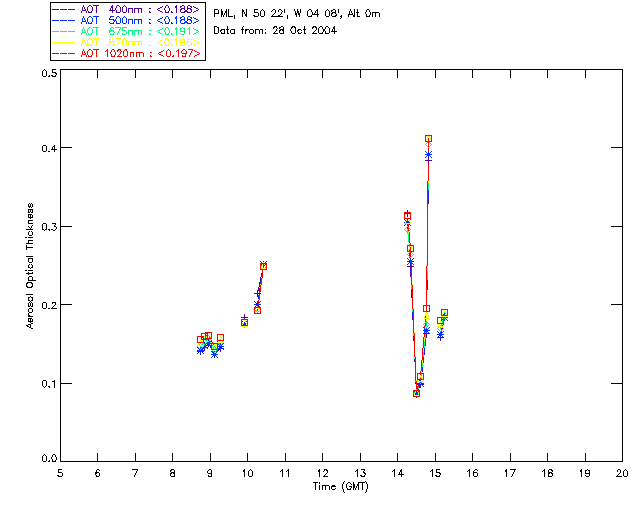Image resolution: width=640 pixels, height=512 pixels.
Task: Click the green dashed line sample in legend
Action: 64,31
